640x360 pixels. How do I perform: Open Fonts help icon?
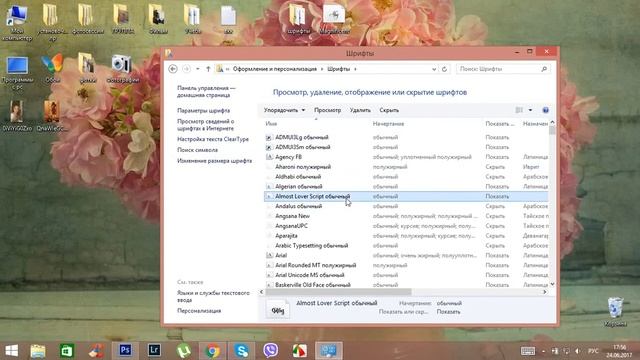pos(545,110)
